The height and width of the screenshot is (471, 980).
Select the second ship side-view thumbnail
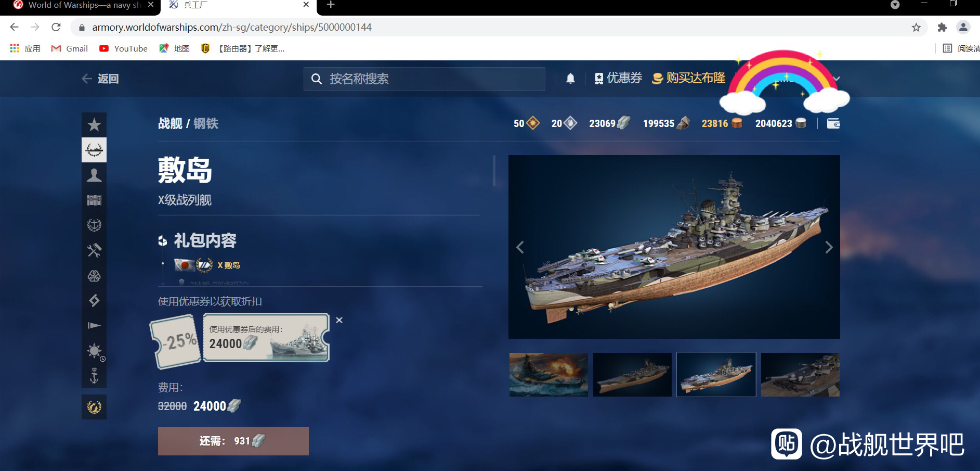(x=632, y=375)
